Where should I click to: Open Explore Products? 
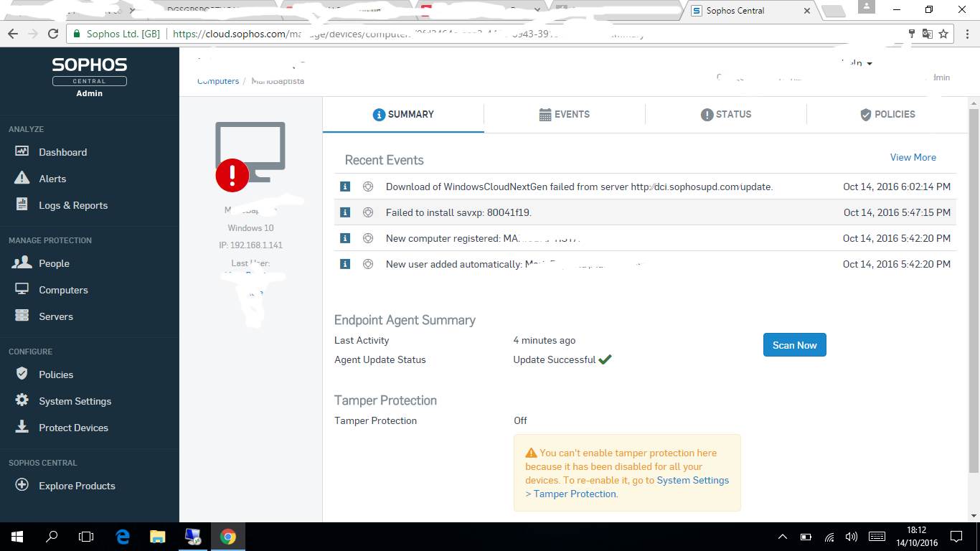[x=77, y=486]
